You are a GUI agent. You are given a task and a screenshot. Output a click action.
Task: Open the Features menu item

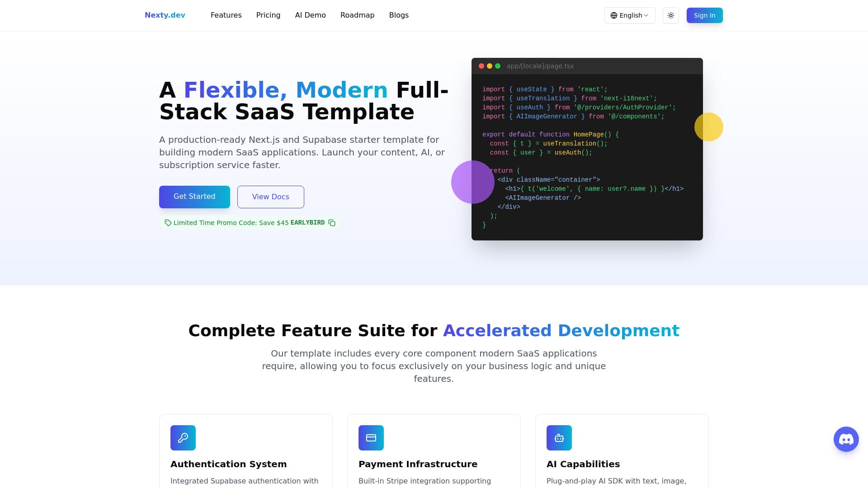(226, 15)
